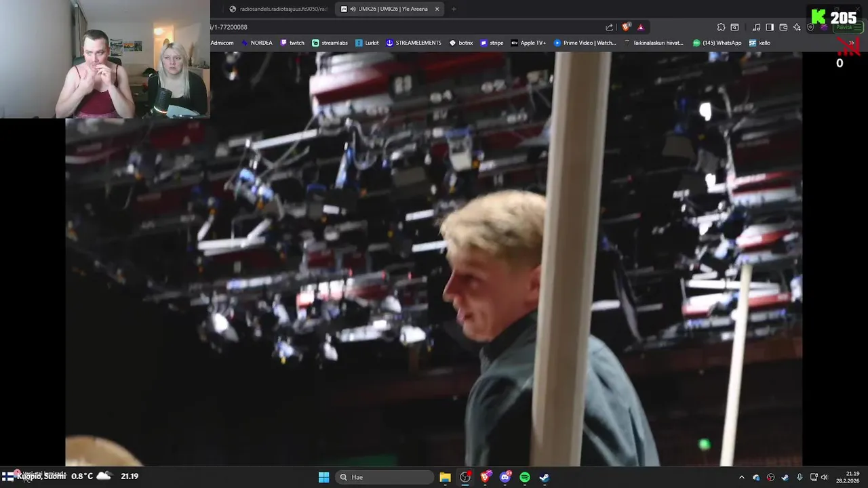Switch to the radiosandels.radiotaajuus.fi tab
Image resolution: width=868 pixels, height=488 pixels.
(279, 9)
